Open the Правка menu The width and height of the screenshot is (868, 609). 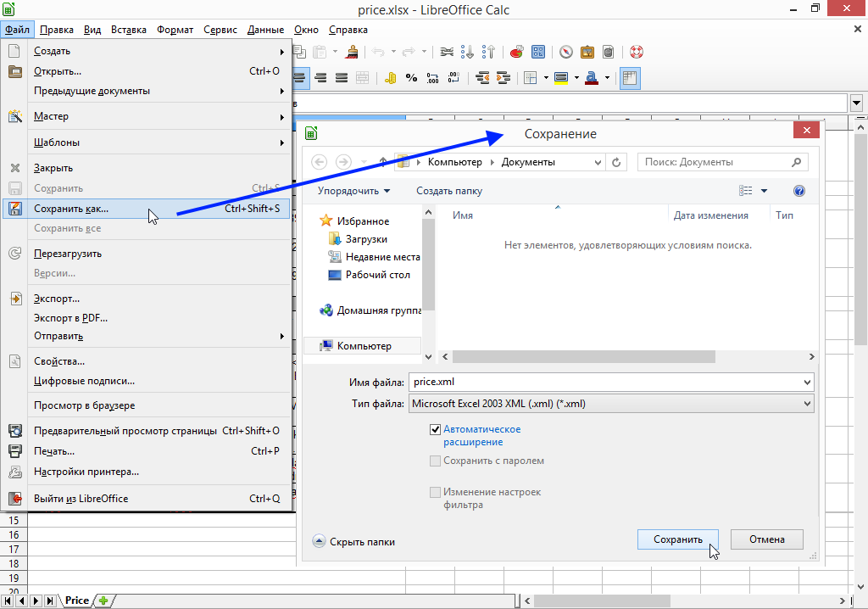point(57,30)
